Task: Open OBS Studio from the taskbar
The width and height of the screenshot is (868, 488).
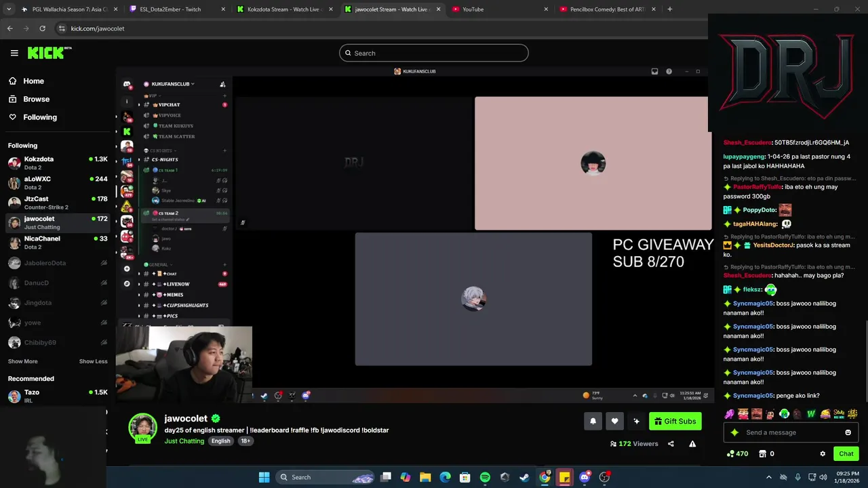Action: coord(604,477)
